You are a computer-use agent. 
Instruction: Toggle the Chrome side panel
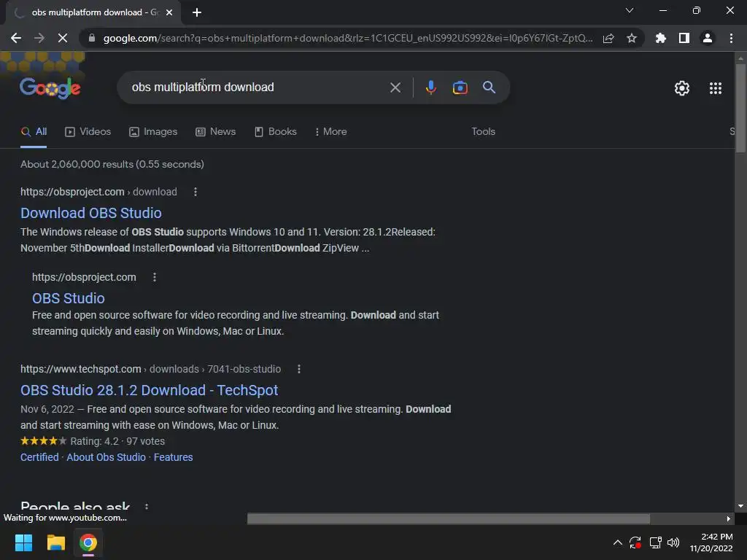[x=684, y=38]
